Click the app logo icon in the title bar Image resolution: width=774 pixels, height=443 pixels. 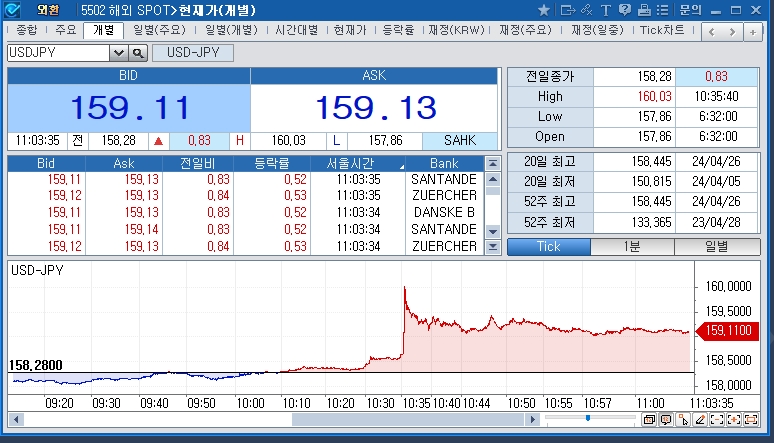12,9
